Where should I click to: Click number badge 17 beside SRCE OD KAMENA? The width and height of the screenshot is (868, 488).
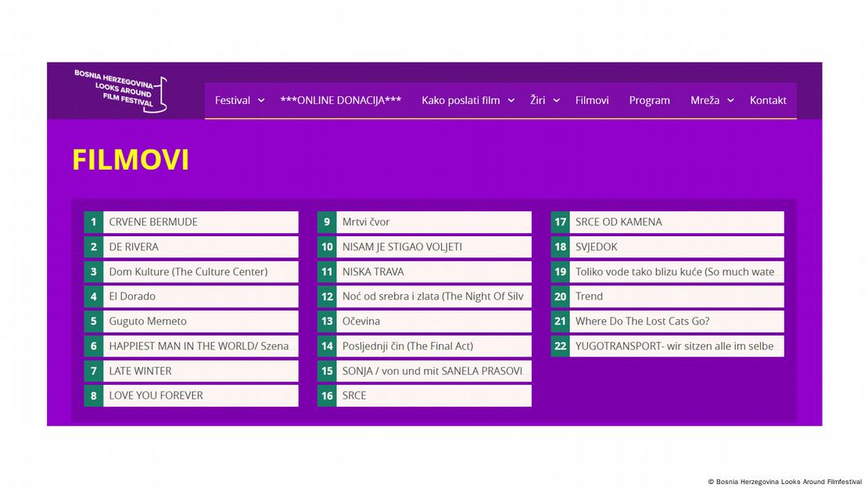pyautogui.click(x=560, y=222)
